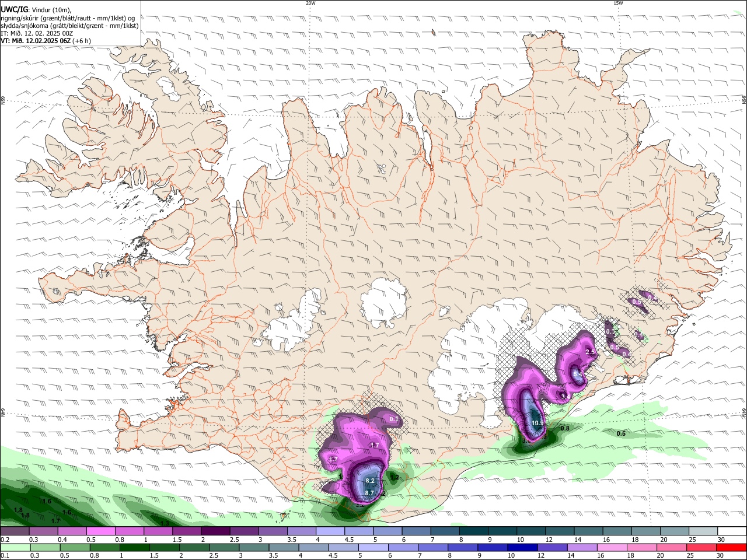Screen dimensions: 747x560
Task: Click the '0.8' rain value on the map
Action: [564, 428]
